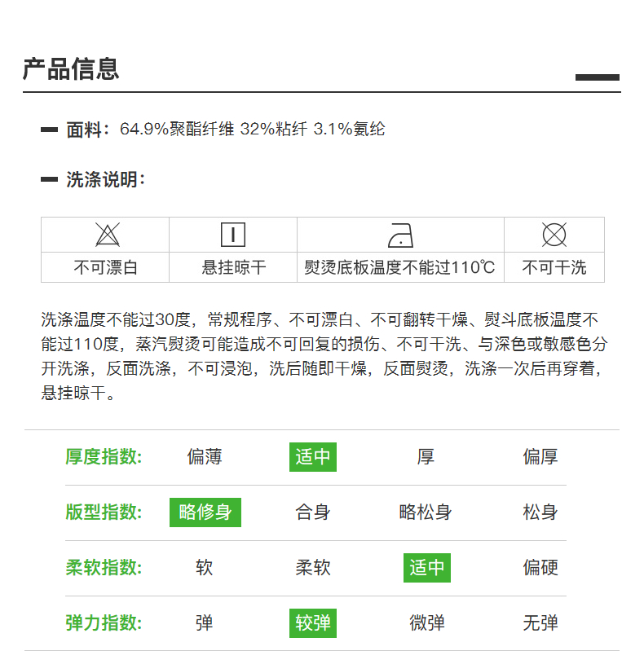Screen dimensions: 644x651
Task: Select 弹 in elasticity row
Action: pyautogui.click(x=205, y=623)
